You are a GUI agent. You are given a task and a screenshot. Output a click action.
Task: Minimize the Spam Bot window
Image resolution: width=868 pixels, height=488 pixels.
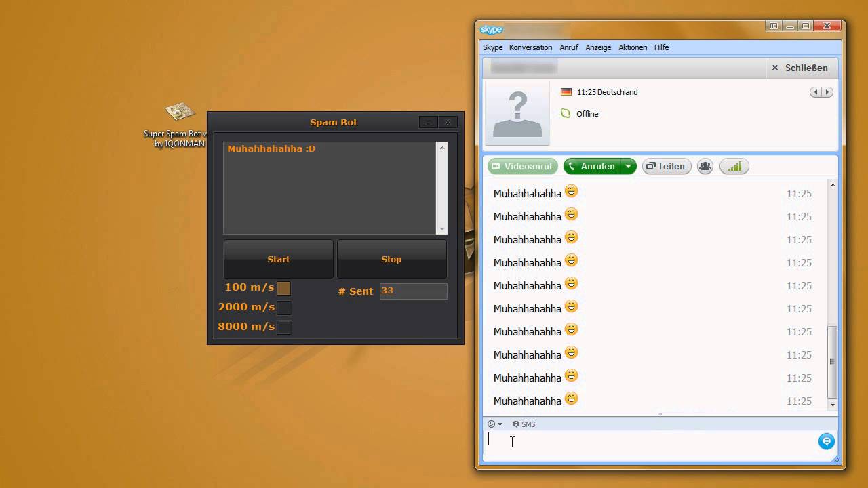[428, 123]
